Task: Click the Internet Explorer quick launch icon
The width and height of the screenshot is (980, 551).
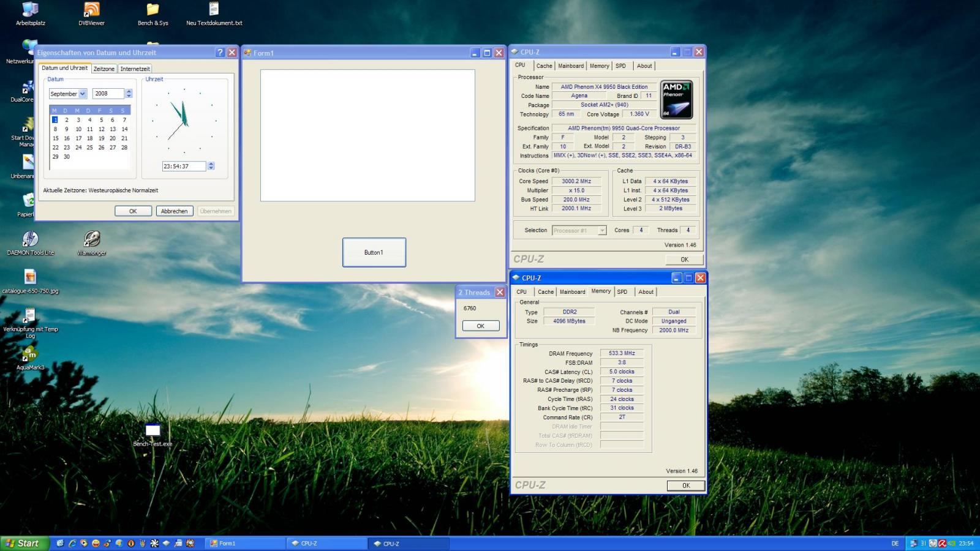Action: pos(72,543)
